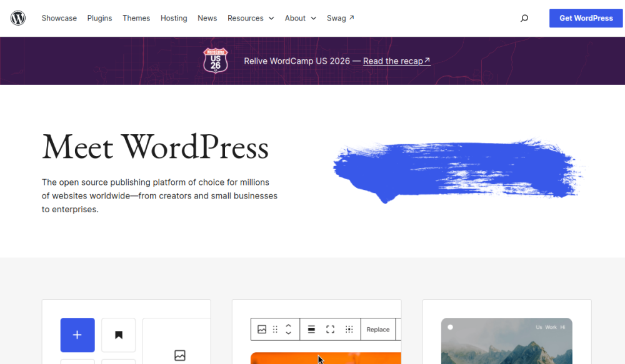Image resolution: width=625 pixels, height=364 pixels.
Task: Go to Themes in the nav
Action: coord(136,18)
